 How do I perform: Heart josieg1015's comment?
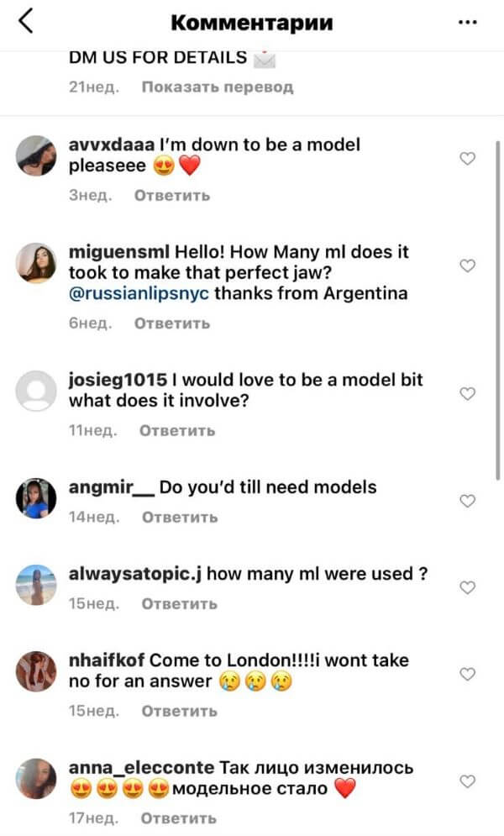pyautogui.click(x=469, y=393)
